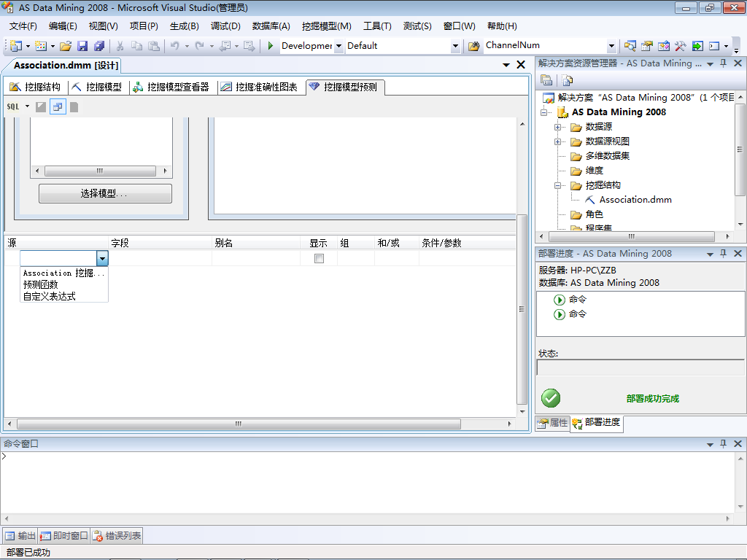This screenshot has height=560, width=747.
Task: Save the current file with disk icon
Action: [82, 46]
